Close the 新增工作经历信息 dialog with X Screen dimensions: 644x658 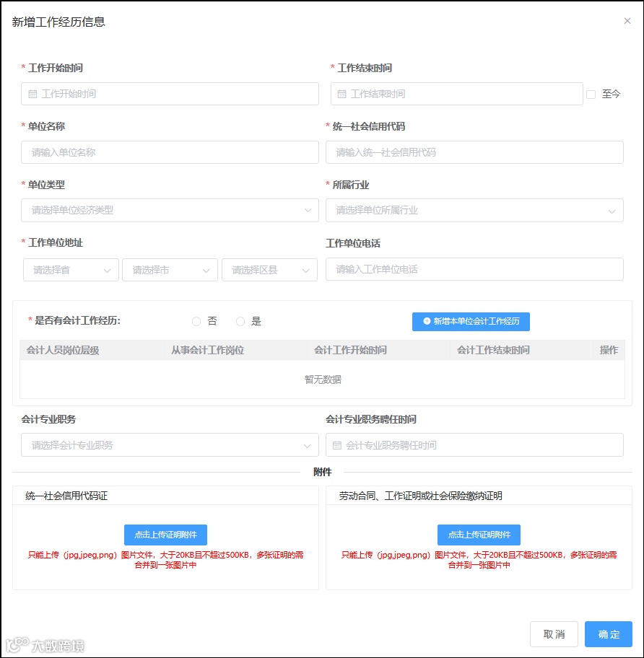tap(627, 21)
